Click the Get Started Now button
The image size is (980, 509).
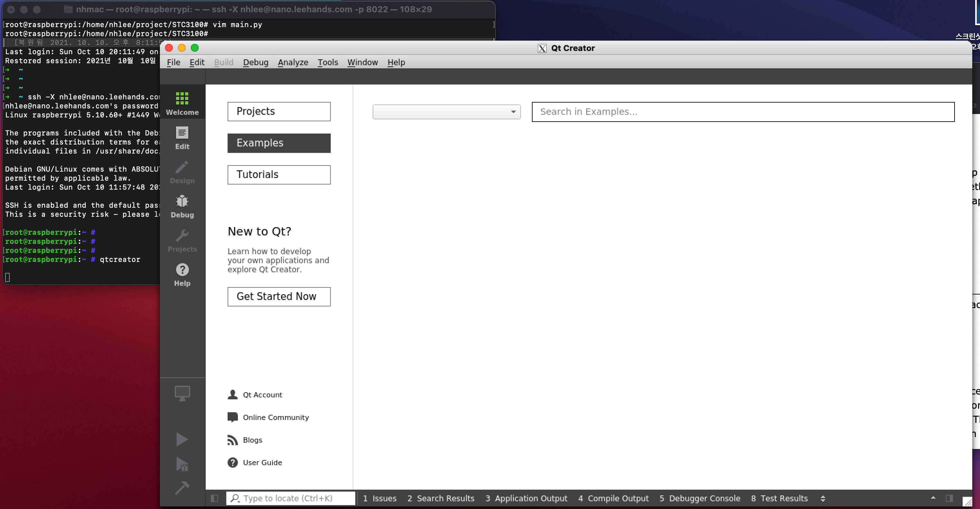pos(279,296)
